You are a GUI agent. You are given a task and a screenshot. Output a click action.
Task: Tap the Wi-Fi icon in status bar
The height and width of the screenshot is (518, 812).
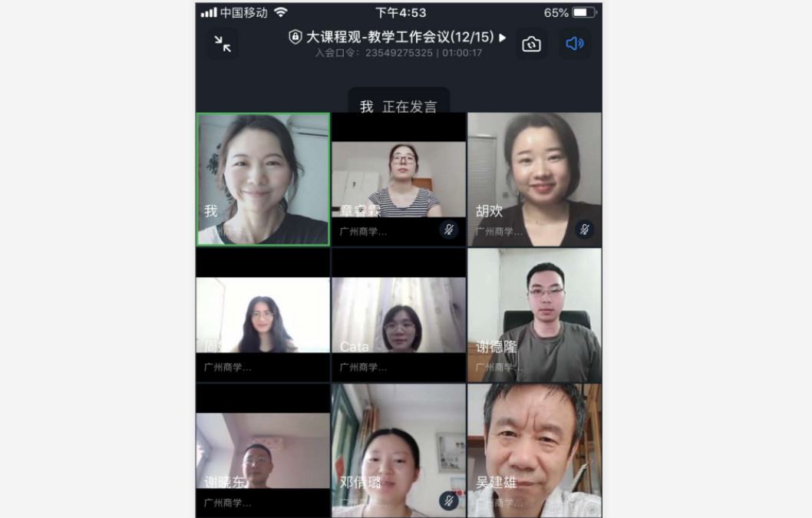(281, 12)
